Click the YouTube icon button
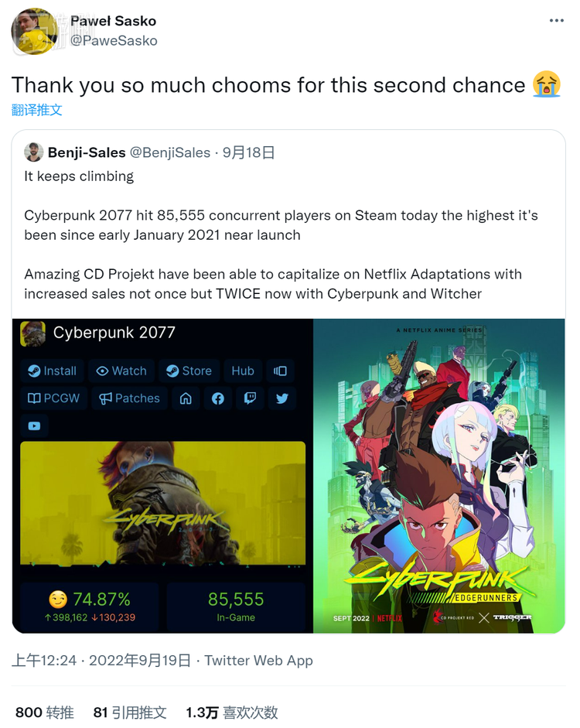 [x=34, y=426]
